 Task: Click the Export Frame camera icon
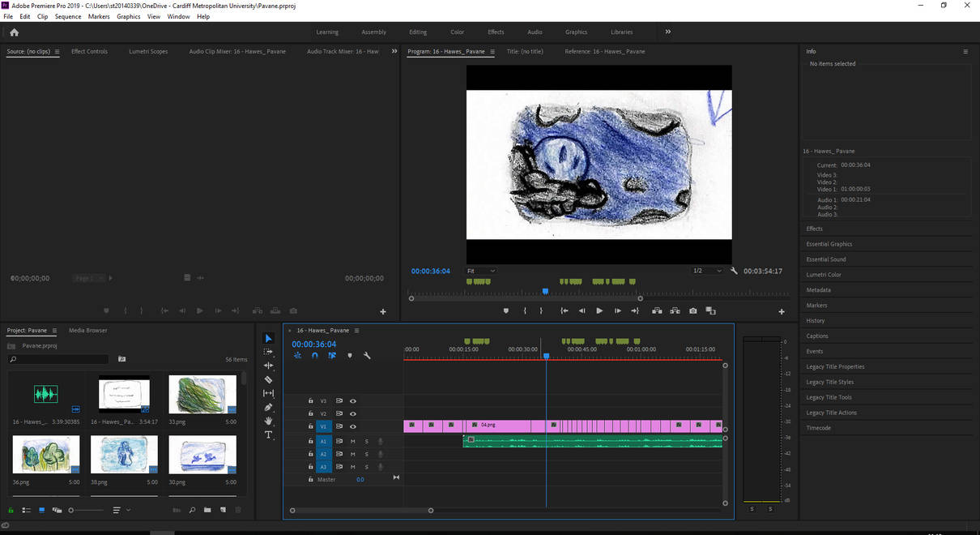(693, 310)
